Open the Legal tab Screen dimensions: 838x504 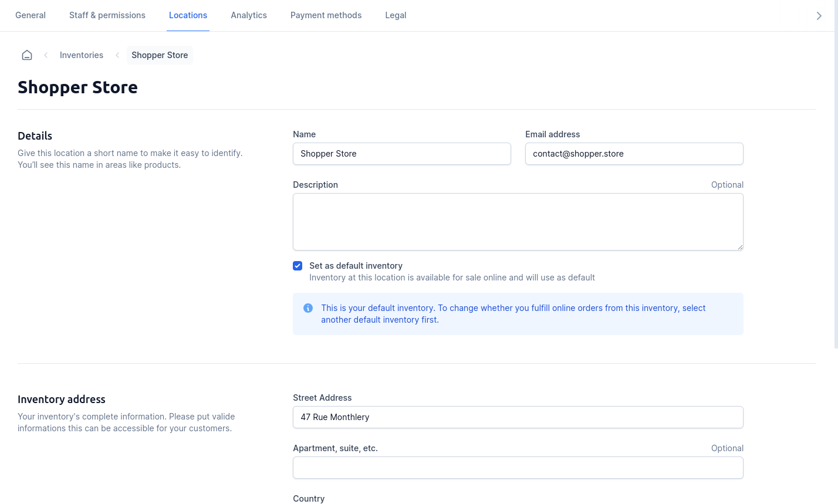[x=396, y=15]
